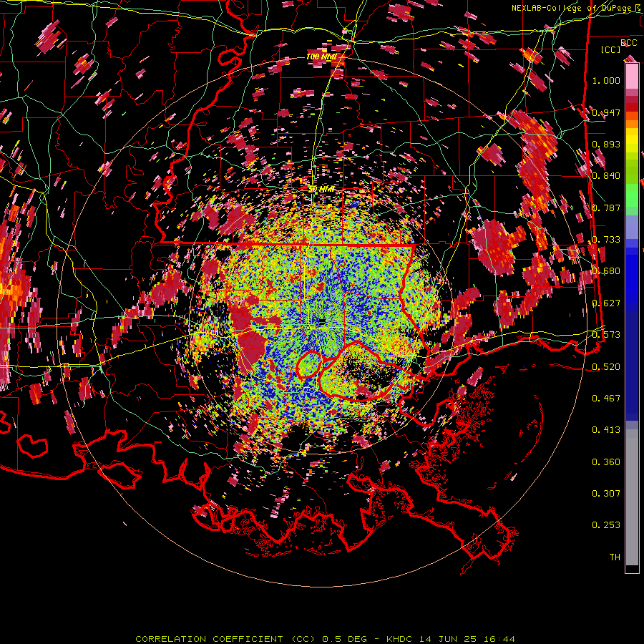Click the yellow segment of color bar
Viewport: 644px width, 644px height.
[x=632, y=140]
